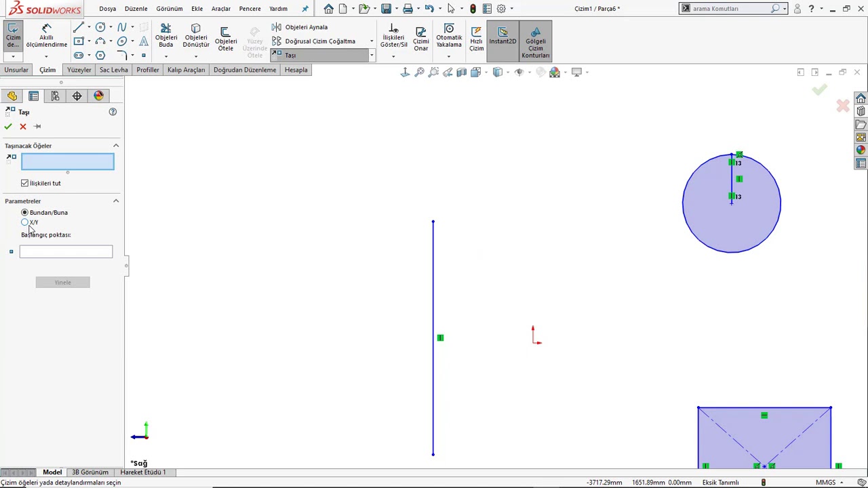Toggle Gölgeli Çizim Konturları
The image size is (868, 488).
535,41
